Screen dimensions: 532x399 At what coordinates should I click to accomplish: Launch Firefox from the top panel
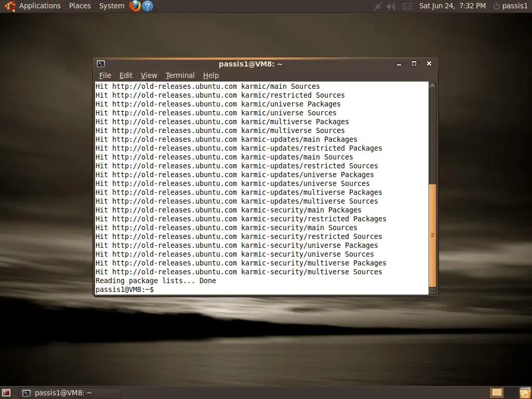coord(135,6)
